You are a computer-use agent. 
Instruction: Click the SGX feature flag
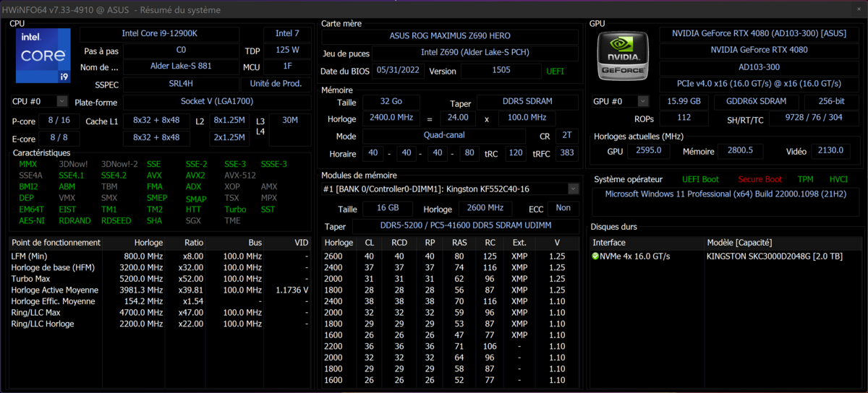click(193, 221)
